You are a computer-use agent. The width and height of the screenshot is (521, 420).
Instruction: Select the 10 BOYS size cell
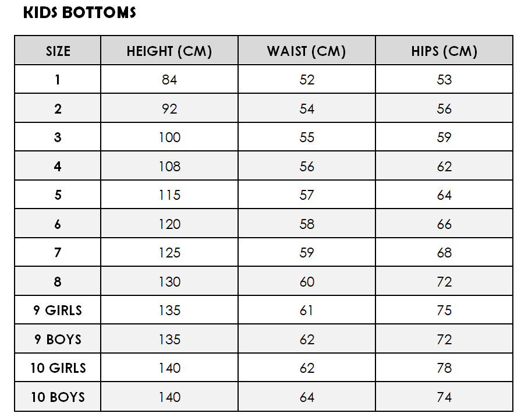58,397
